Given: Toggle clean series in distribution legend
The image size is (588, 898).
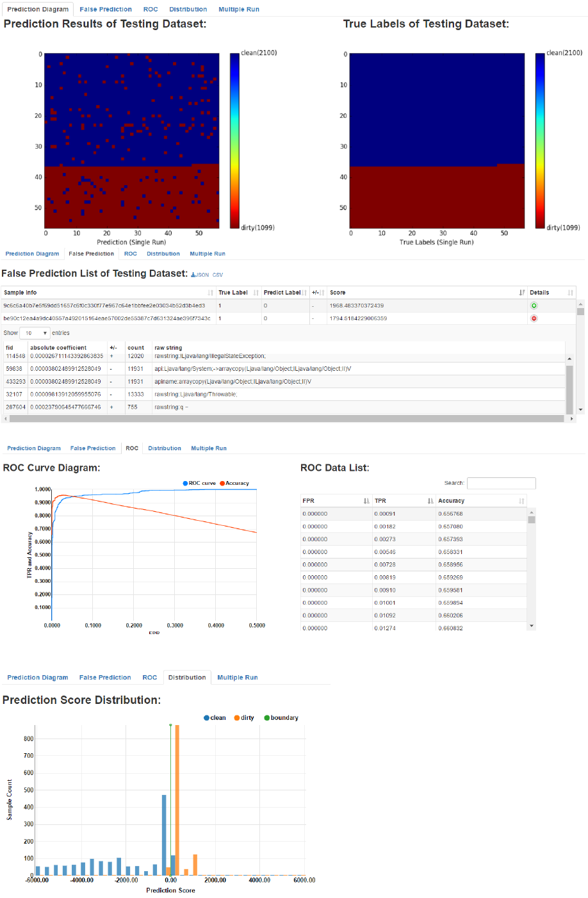Looking at the screenshot, I should pyautogui.click(x=215, y=718).
